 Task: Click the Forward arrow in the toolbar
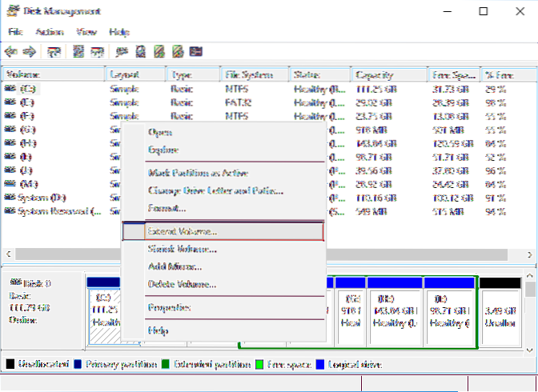point(30,51)
